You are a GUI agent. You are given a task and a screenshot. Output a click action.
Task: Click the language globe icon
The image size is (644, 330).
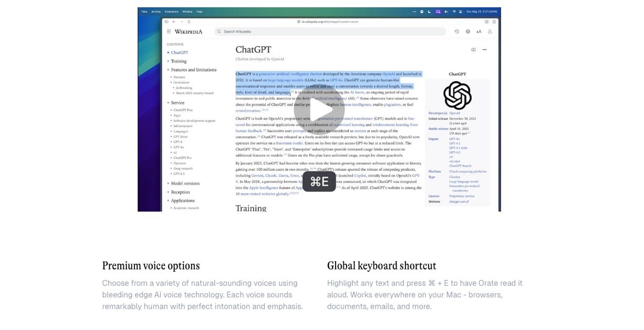click(x=468, y=32)
